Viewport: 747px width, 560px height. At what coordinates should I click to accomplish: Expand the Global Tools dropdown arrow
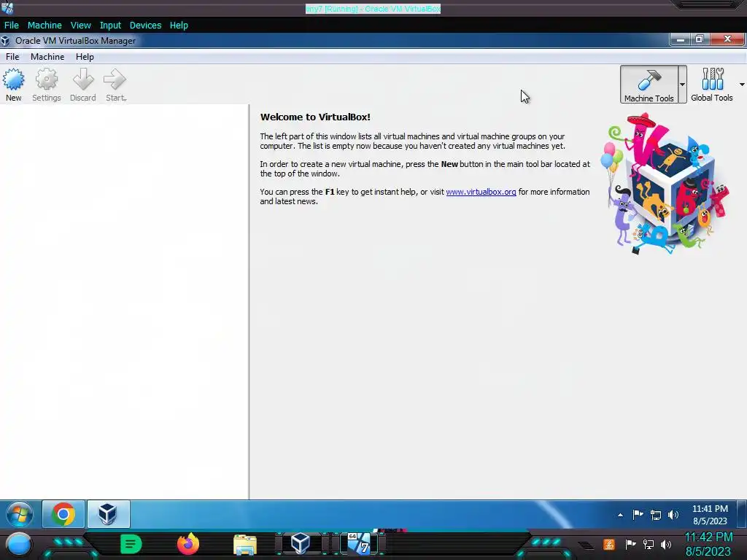click(742, 85)
